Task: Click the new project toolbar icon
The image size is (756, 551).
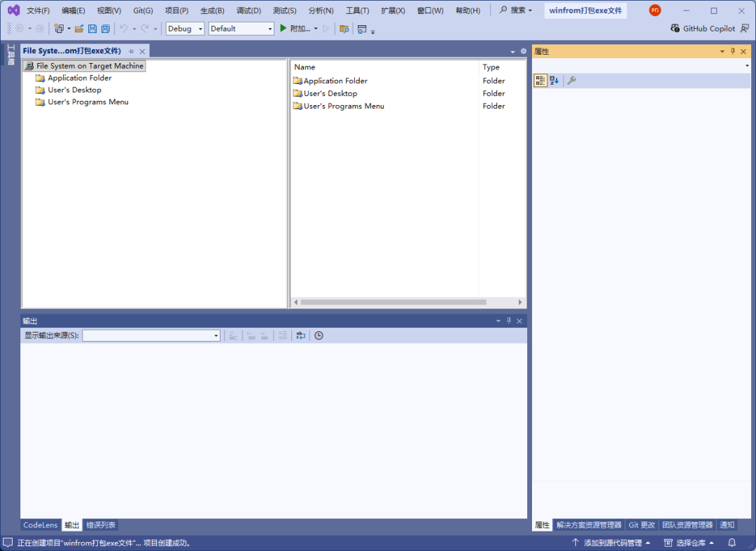Action: pos(59,29)
